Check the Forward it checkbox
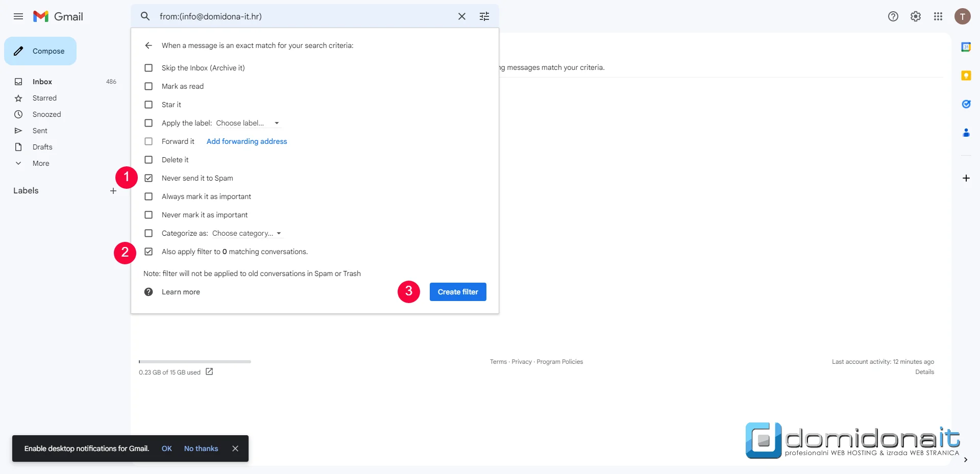 (149, 141)
